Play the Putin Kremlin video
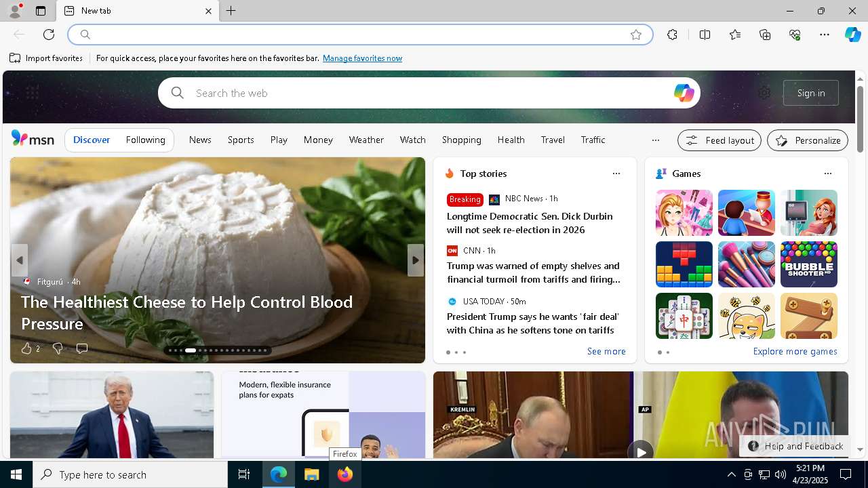The image size is (868, 488). (x=640, y=451)
